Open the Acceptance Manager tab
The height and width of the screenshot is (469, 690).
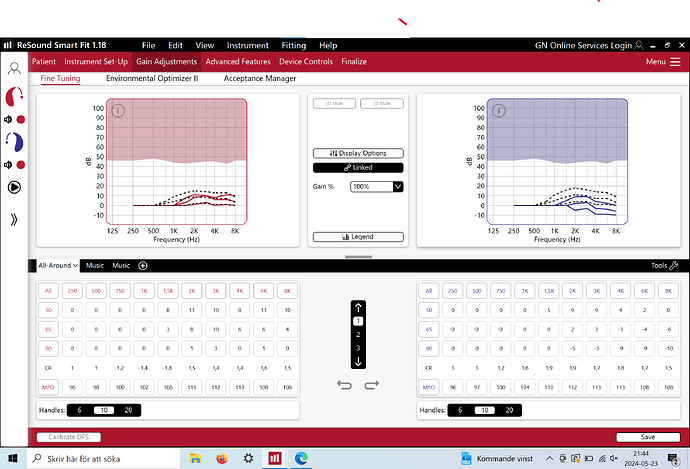coord(260,78)
